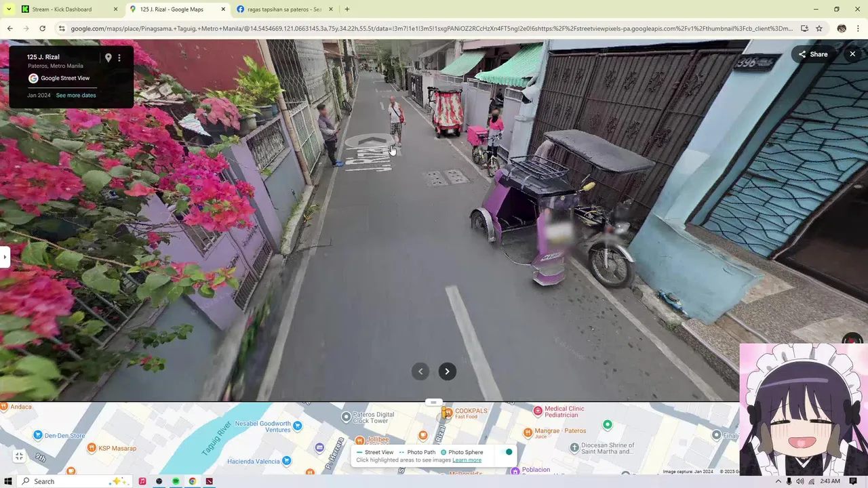Go to next Street View image
The width and height of the screenshot is (868, 488).
pos(447,371)
